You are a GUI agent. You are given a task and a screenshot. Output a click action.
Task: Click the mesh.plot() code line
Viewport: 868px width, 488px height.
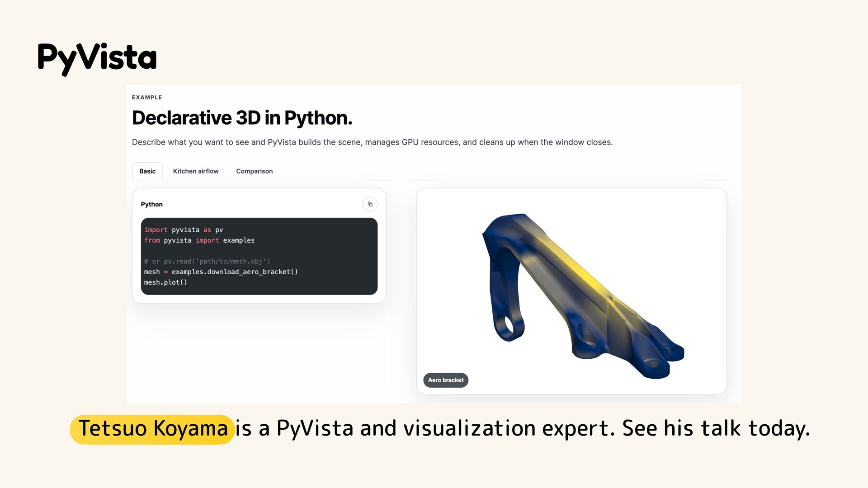pos(165,282)
